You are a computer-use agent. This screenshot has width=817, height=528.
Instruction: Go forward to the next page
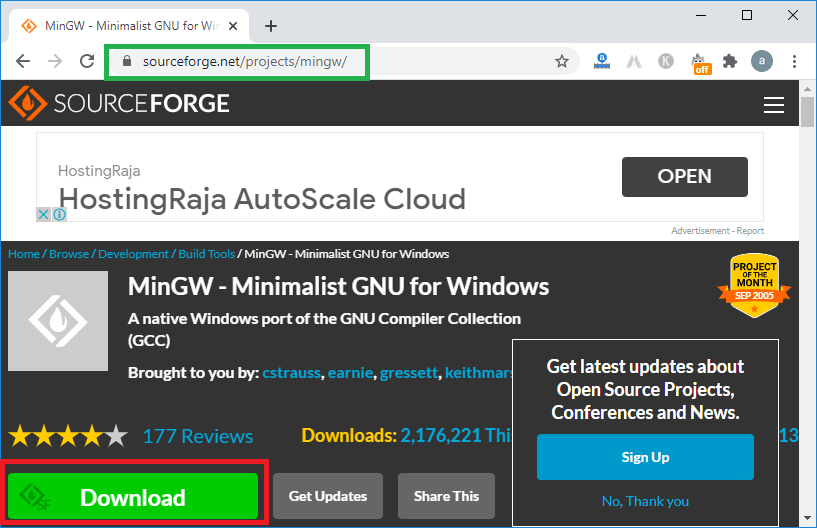[55, 62]
